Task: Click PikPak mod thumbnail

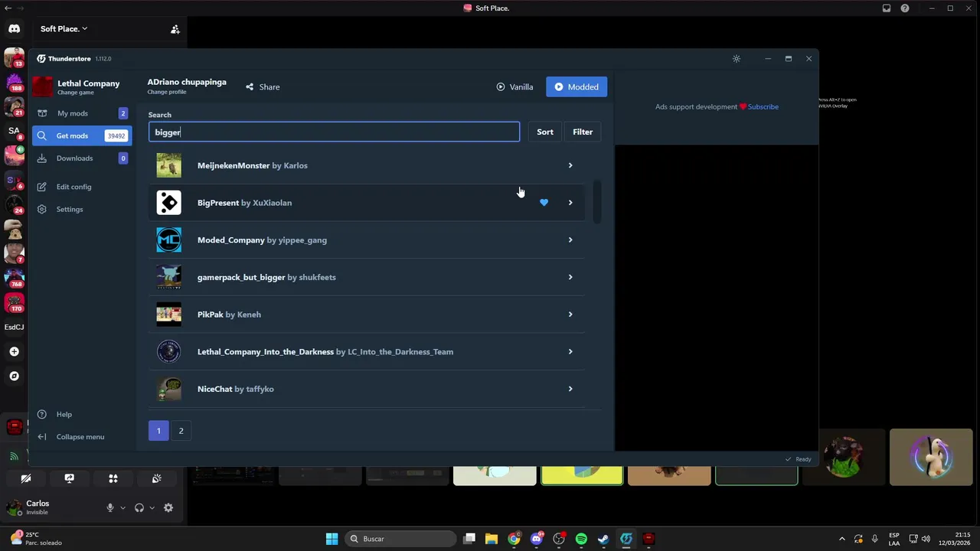Action: (x=168, y=315)
